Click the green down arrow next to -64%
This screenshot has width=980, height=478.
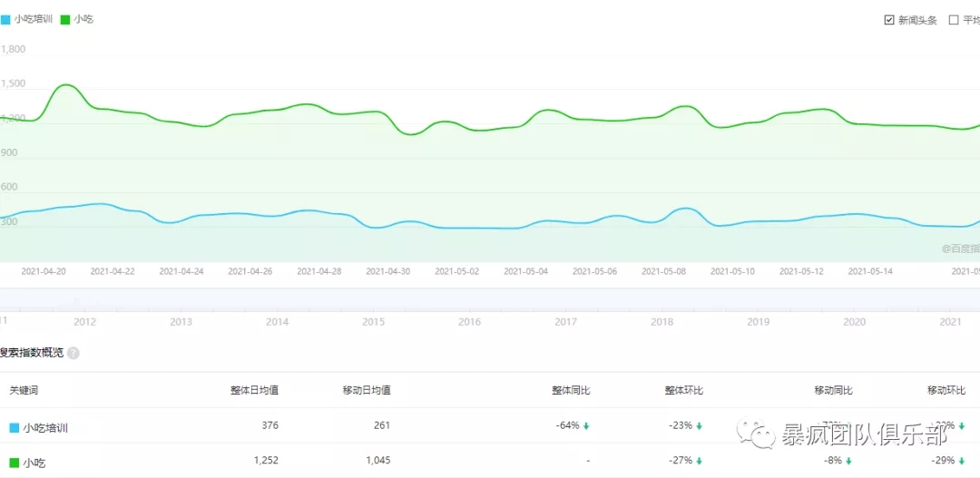click(x=586, y=425)
